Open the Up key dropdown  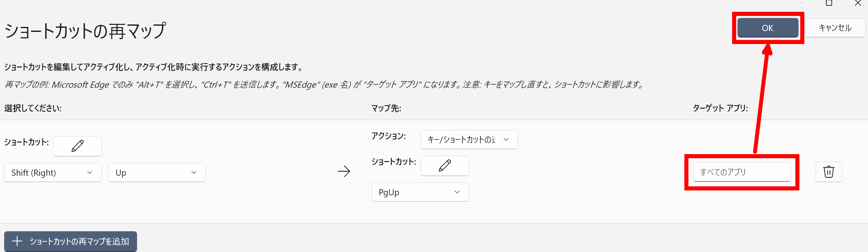(x=157, y=172)
